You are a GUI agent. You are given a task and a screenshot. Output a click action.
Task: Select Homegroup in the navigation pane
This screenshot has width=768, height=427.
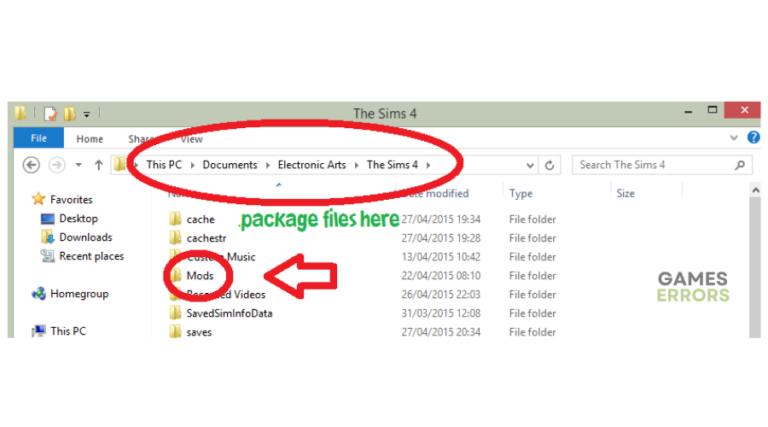[79, 294]
